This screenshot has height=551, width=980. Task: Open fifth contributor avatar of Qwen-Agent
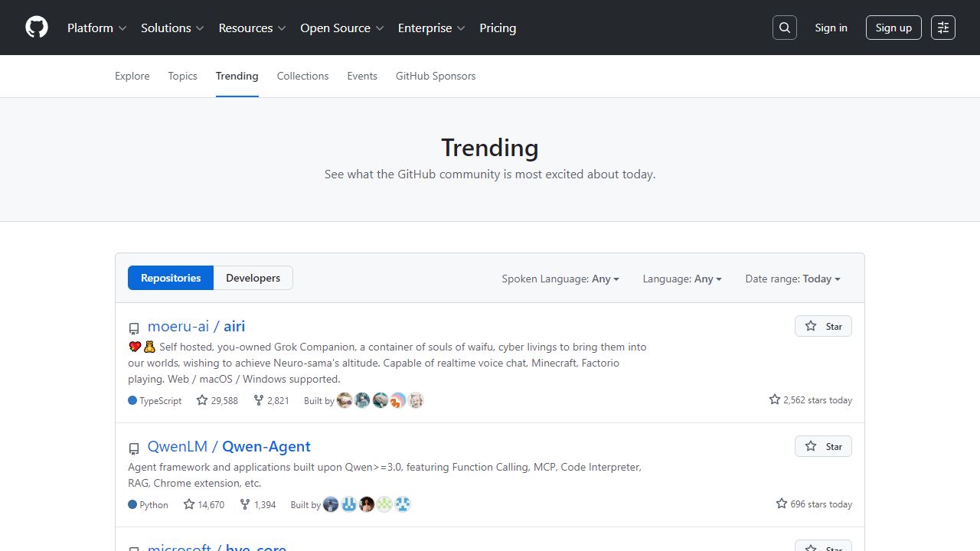point(402,504)
